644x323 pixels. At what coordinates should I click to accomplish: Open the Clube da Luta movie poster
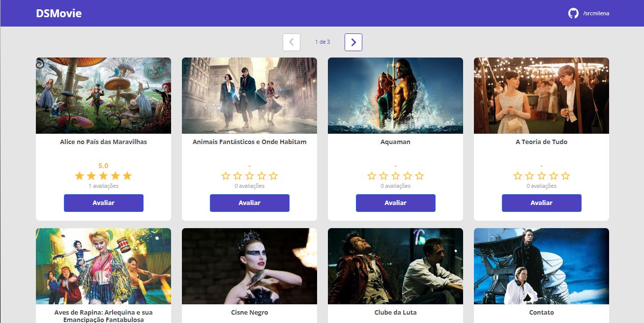pyautogui.click(x=395, y=266)
